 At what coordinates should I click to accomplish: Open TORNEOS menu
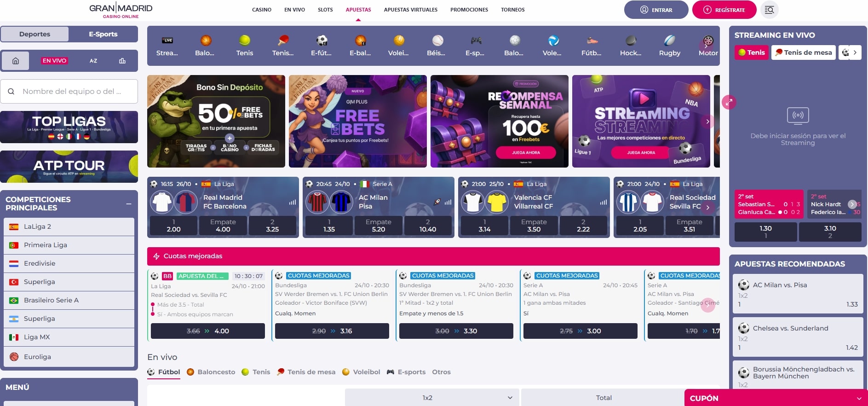pyautogui.click(x=513, y=10)
